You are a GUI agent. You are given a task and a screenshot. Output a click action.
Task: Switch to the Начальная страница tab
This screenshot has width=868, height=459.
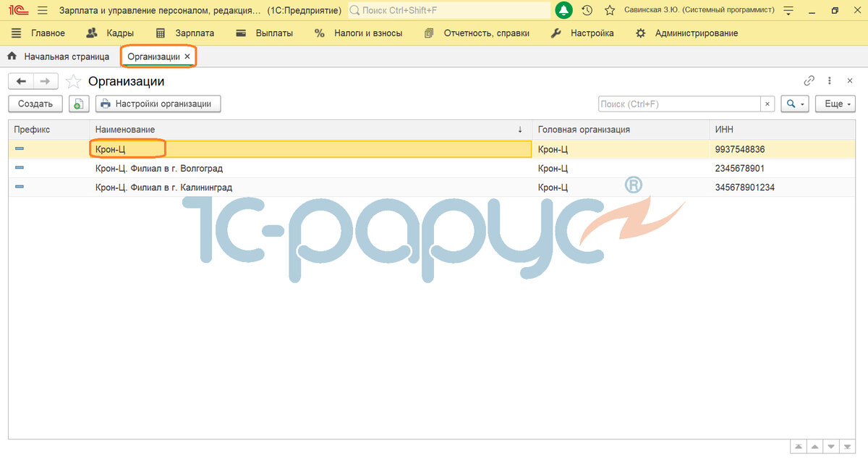pyautogui.click(x=58, y=56)
